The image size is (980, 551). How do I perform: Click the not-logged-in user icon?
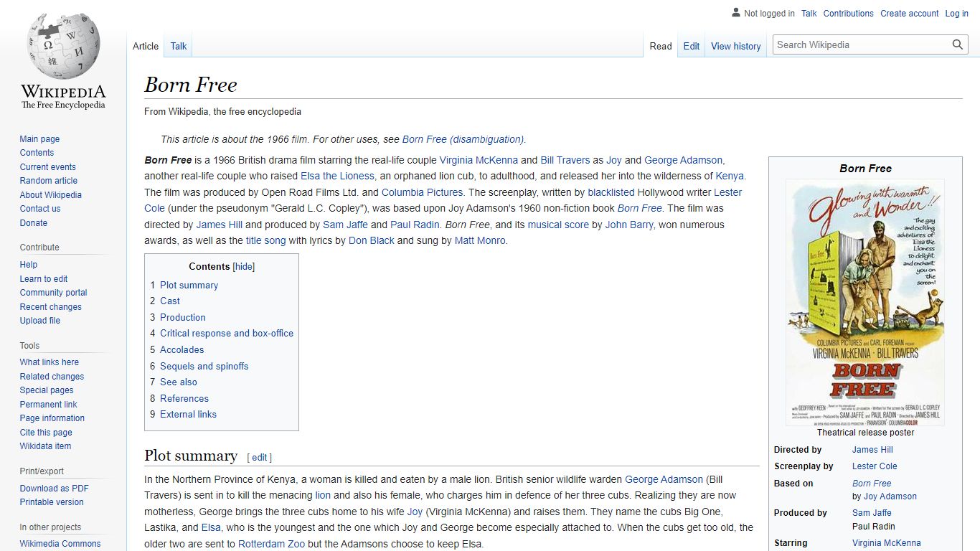[735, 13]
